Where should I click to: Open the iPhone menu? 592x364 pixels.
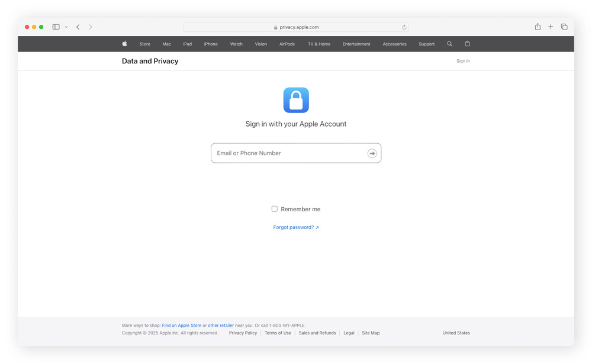pos(211,44)
